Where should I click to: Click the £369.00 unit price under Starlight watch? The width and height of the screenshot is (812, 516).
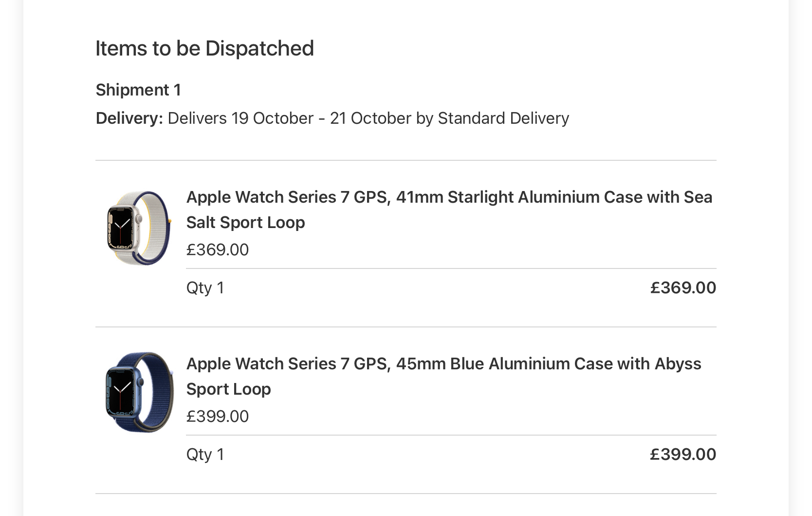218,249
